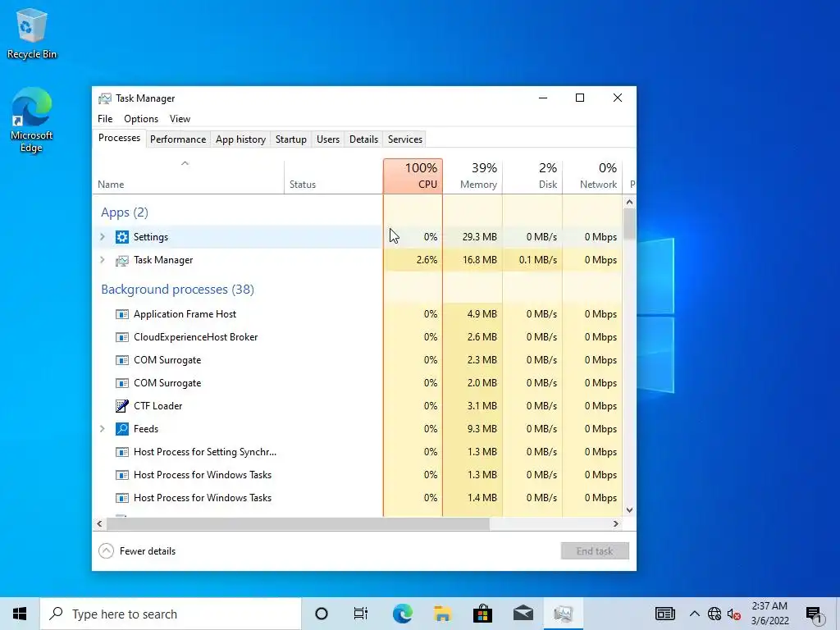Click the taskbar clock showing 2:37 AM
The height and width of the screenshot is (630, 840).
tap(769, 614)
